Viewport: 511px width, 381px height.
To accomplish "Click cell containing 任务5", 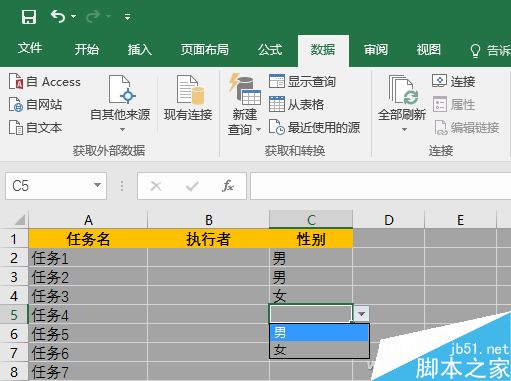I will click(x=88, y=334).
